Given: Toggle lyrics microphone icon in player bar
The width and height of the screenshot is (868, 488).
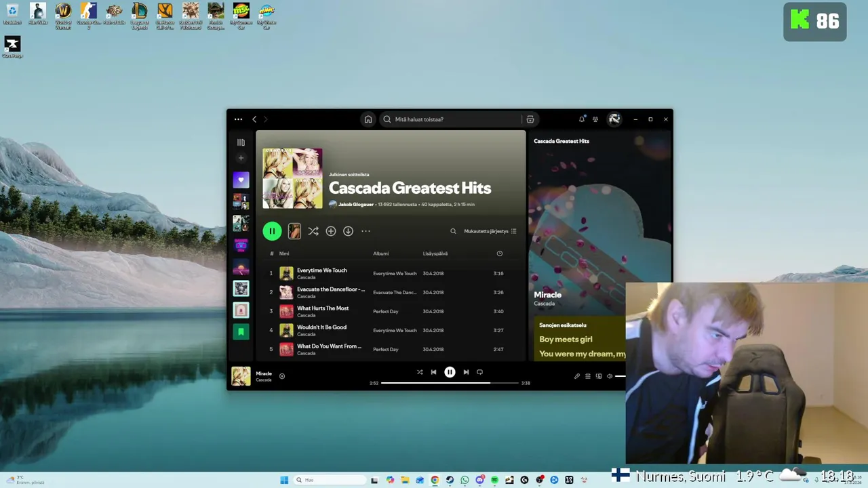Looking at the screenshot, I should click(577, 376).
